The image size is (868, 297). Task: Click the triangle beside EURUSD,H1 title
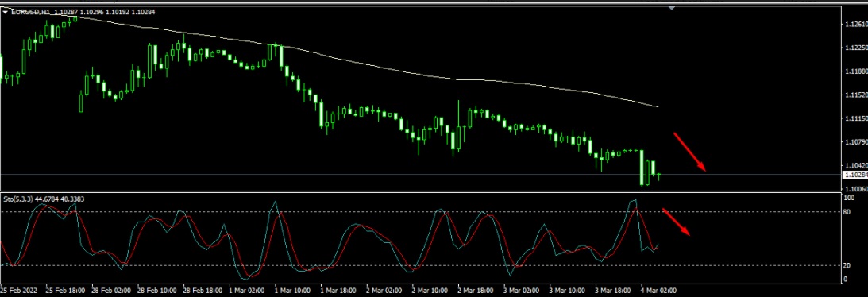coord(6,12)
